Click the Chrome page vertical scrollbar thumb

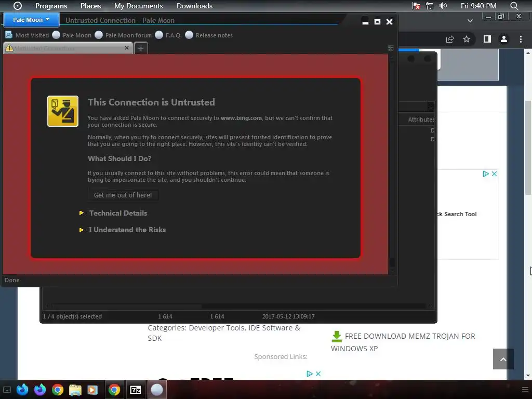click(528, 148)
